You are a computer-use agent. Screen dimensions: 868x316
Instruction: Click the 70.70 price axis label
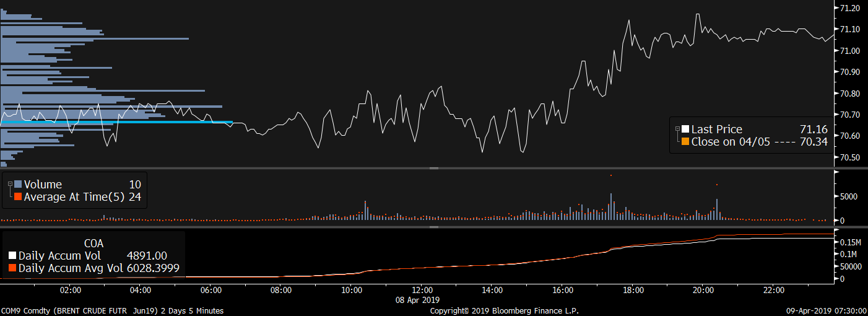point(850,115)
